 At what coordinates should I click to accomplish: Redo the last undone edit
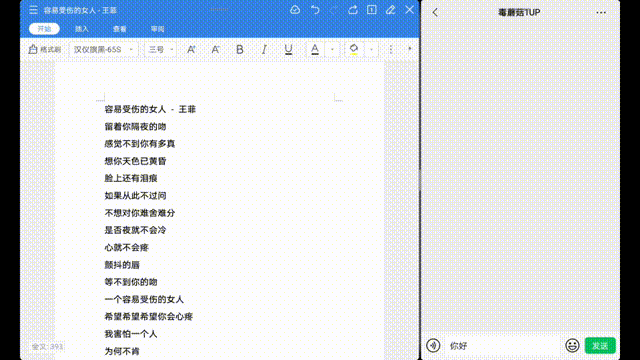333,10
